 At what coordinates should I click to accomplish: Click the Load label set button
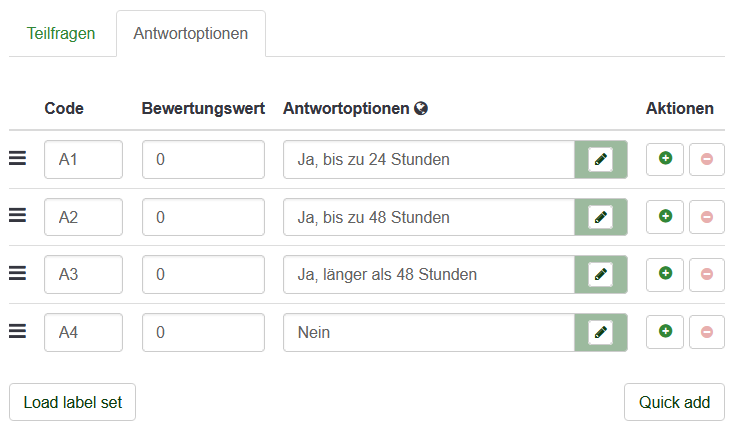click(x=72, y=402)
